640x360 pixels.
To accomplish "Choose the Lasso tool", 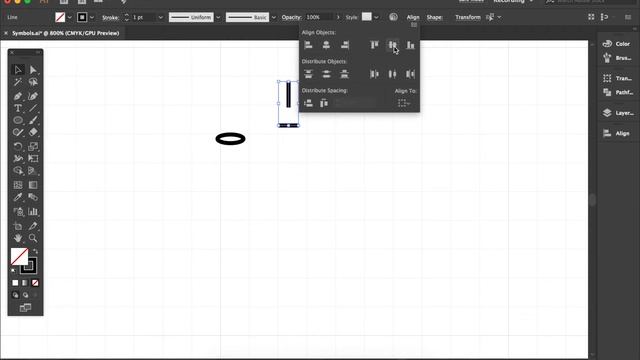I will [x=33, y=82].
